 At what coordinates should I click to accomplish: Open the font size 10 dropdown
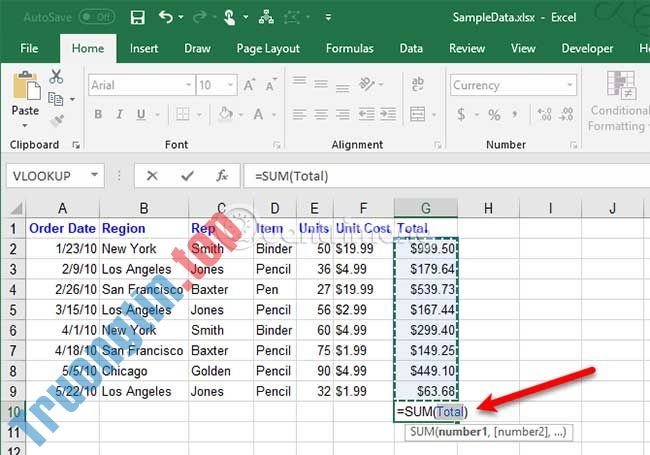click(230, 85)
